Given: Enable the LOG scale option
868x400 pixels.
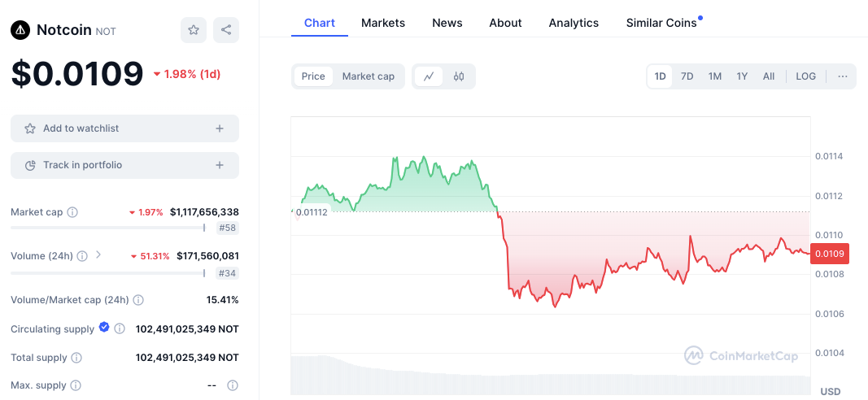Looking at the screenshot, I should tap(805, 76).
